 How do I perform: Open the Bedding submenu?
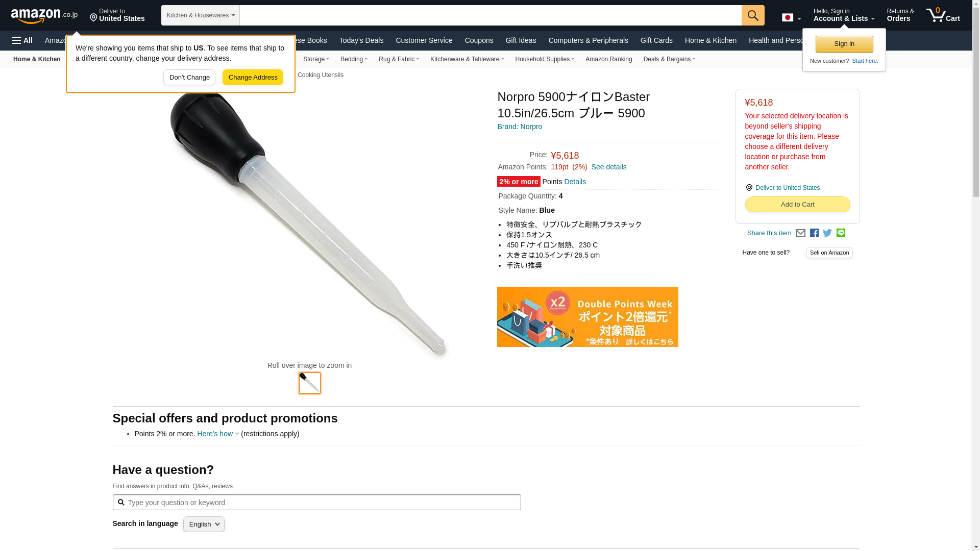click(354, 59)
